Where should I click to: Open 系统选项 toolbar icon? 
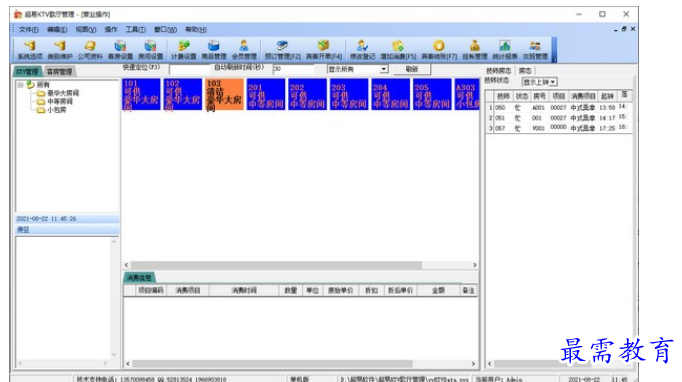(30, 50)
